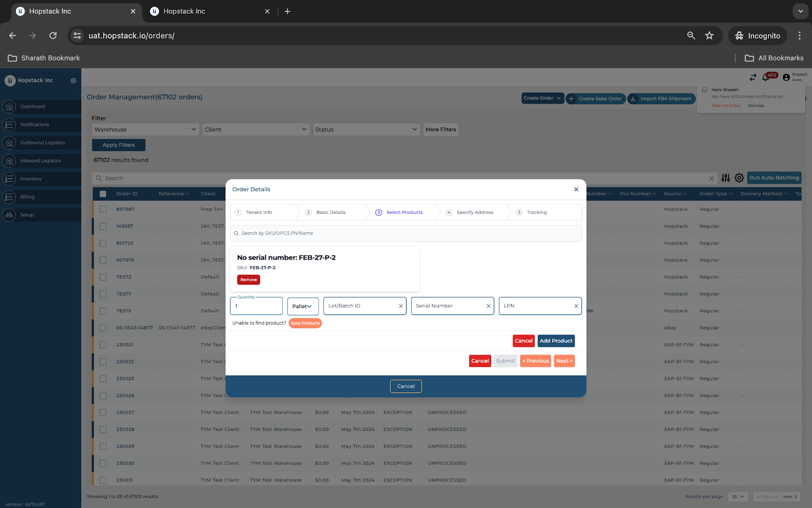The height and width of the screenshot is (508, 812).
Task: Open the sidebar settings gear icon
Action: click(73, 81)
